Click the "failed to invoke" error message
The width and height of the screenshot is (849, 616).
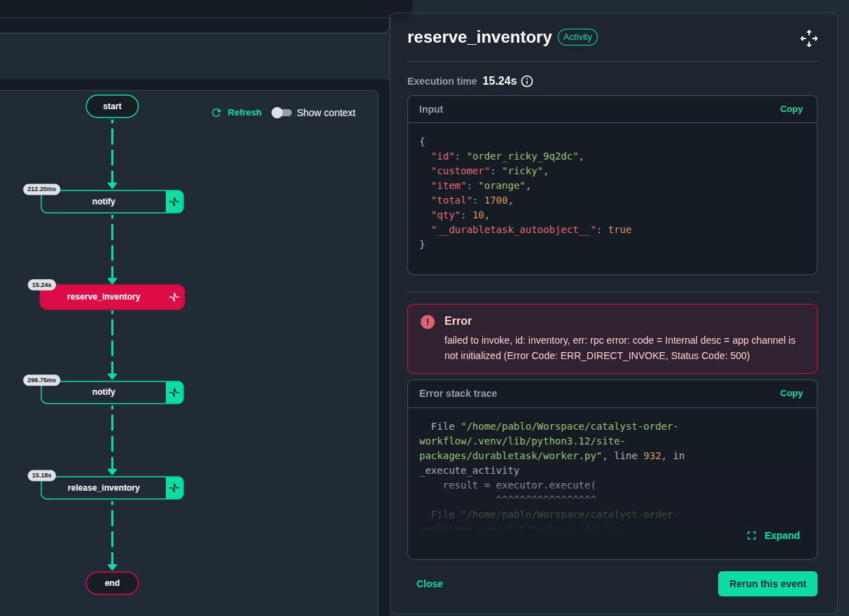[620, 348]
